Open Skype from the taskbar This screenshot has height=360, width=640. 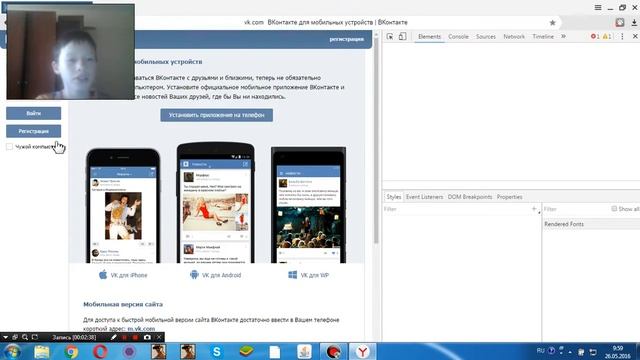(x=217, y=351)
